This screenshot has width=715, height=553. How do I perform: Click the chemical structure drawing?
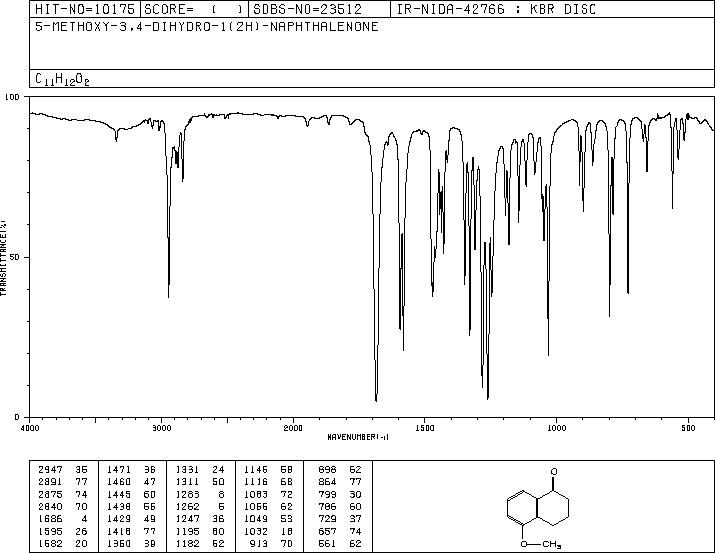[x=537, y=507]
